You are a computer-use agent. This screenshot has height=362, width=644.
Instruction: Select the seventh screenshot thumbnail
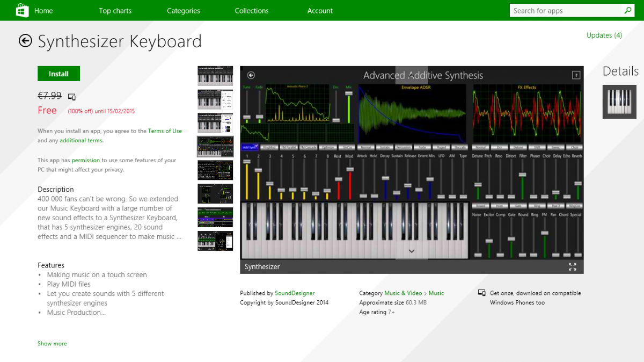tap(215, 218)
